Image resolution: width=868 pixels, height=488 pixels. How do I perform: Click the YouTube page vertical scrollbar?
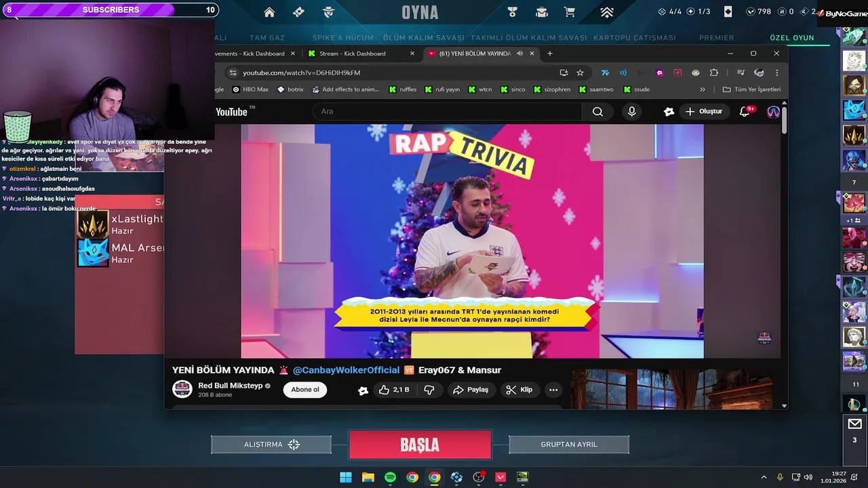tap(785, 121)
